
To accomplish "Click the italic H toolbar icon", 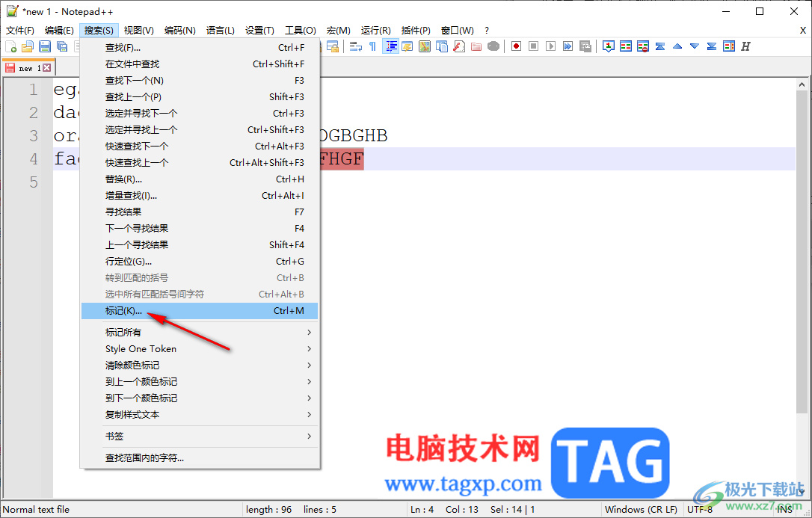I will (745, 46).
